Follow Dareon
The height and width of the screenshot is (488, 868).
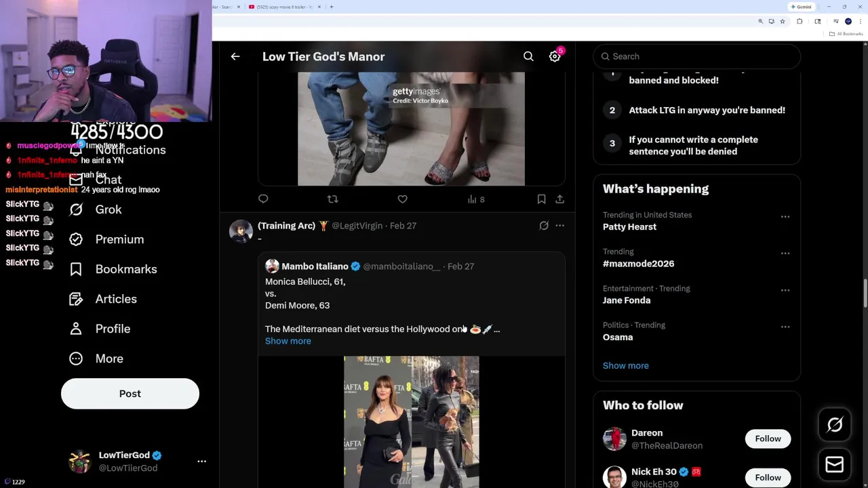[768, 439]
